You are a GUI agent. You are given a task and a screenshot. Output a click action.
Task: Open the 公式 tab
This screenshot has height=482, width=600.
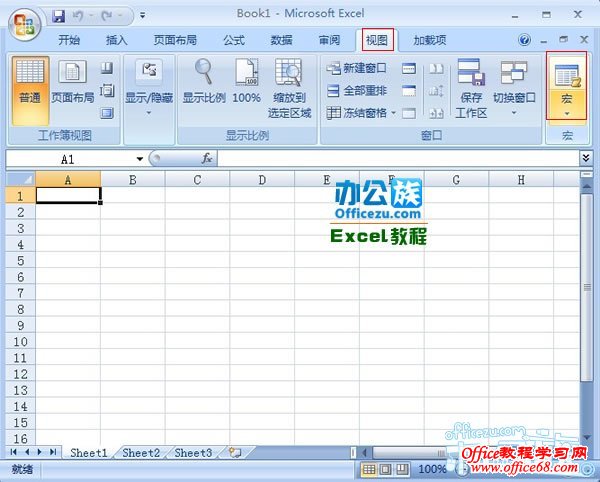click(x=234, y=40)
